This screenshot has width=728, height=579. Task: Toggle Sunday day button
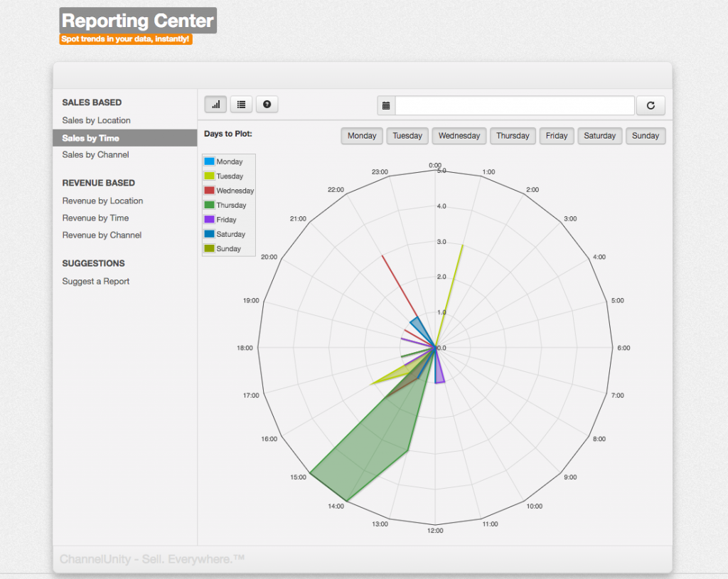coord(646,136)
